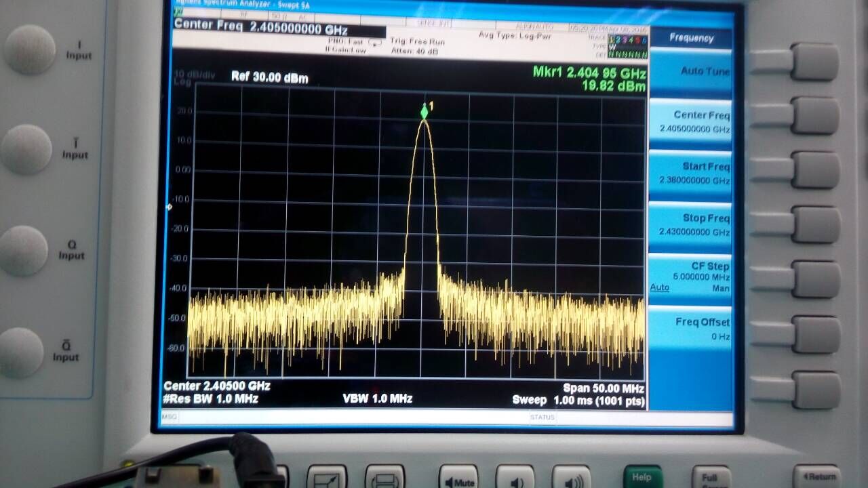868x488 pixels.
Task: Click the 19.82 dBm marker amplitude
Action: [614, 86]
